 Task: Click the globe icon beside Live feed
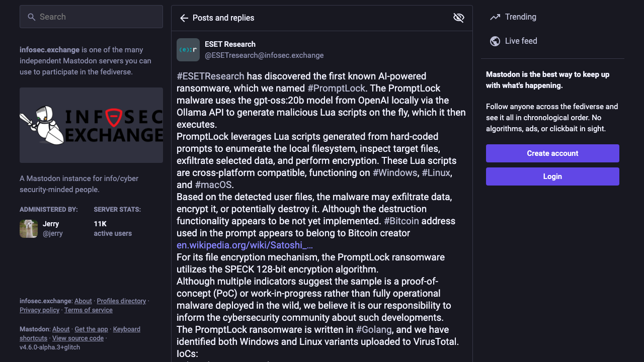[x=495, y=41]
